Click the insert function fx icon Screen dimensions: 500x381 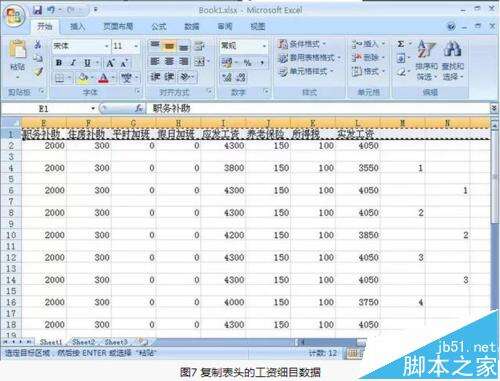click(139, 108)
